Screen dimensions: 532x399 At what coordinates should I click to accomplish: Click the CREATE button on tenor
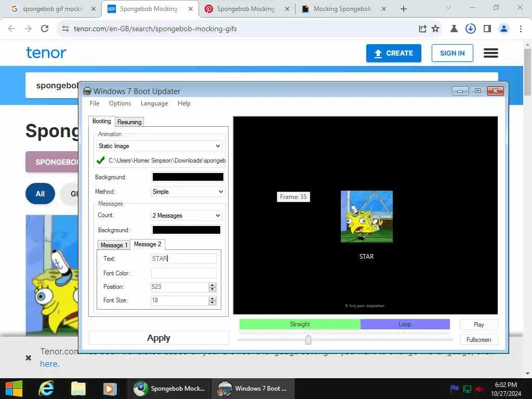coord(394,54)
